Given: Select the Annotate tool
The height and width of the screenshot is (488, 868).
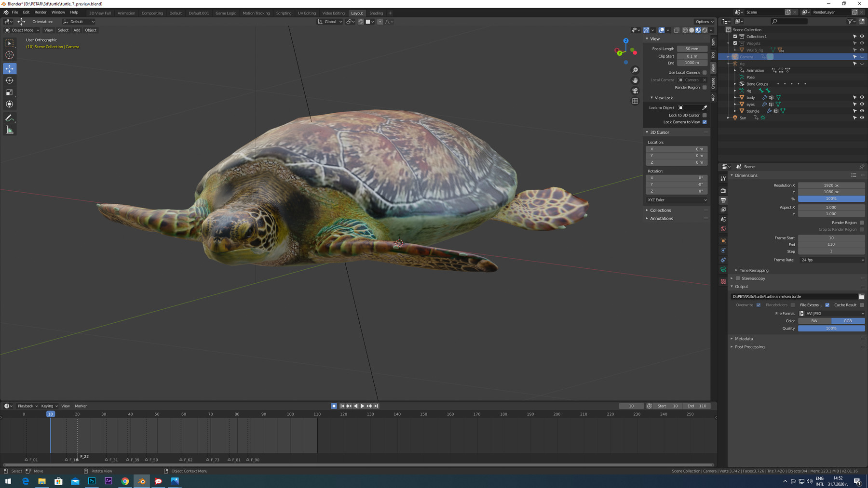Looking at the screenshot, I should [x=10, y=118].
